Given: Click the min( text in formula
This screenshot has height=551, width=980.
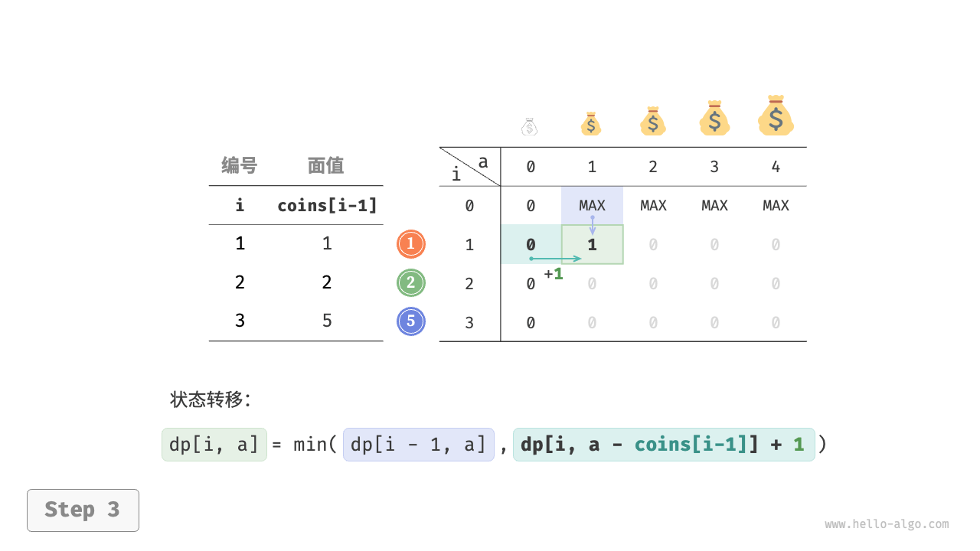Looking at the screenshot, I should [315, 445].
